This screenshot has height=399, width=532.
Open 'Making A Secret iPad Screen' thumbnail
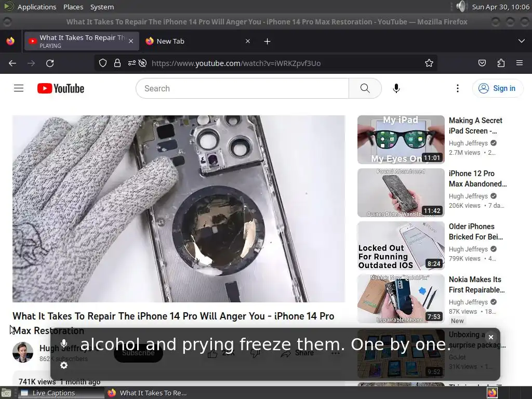(401, 139)
